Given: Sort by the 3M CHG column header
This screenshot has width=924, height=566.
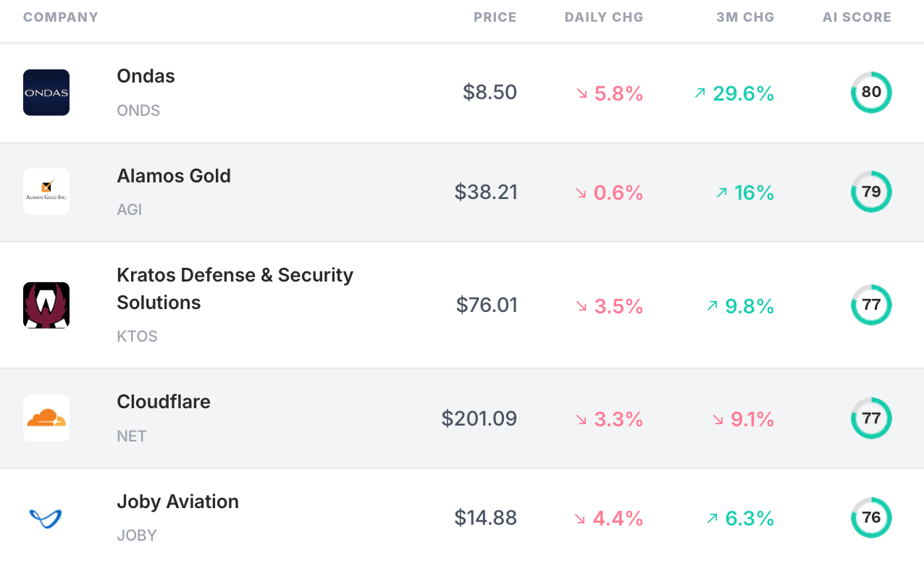Looking at the screenshot, I should [x=745, y=17].
